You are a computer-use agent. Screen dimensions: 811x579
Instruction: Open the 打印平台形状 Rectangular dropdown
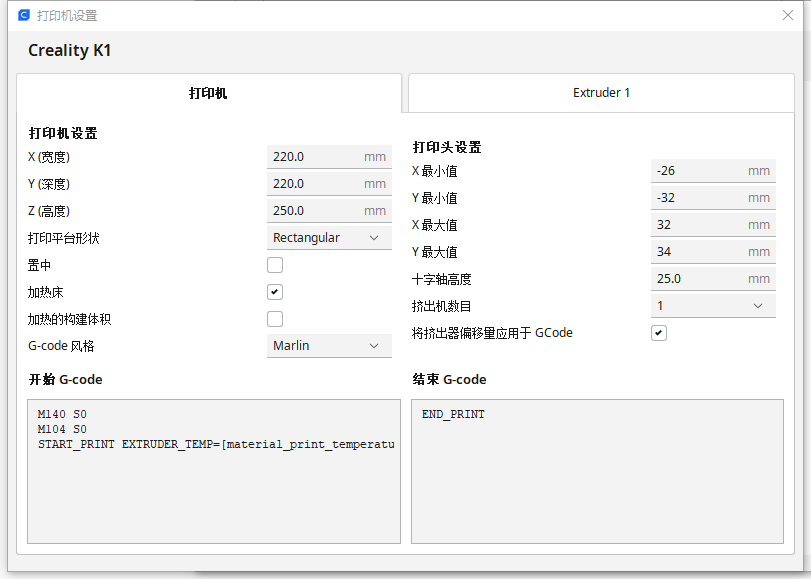pos(329,238)
